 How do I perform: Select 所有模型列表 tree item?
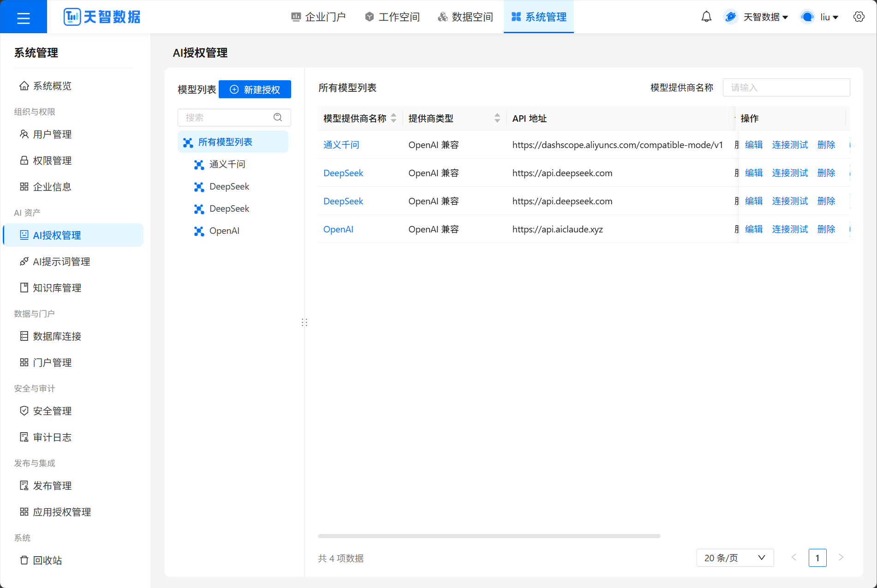pyautogui.click(x=233, y=142)
